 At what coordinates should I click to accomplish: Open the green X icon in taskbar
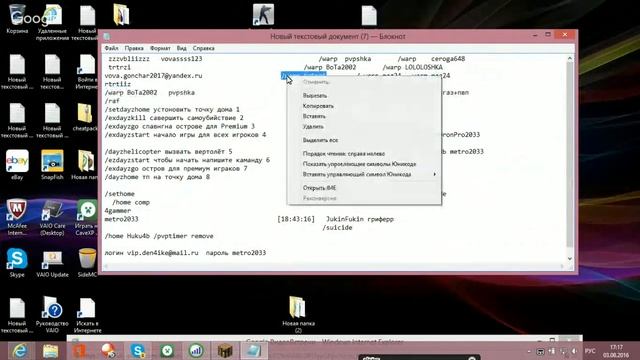pyautogui.click(x=167, y=351)
